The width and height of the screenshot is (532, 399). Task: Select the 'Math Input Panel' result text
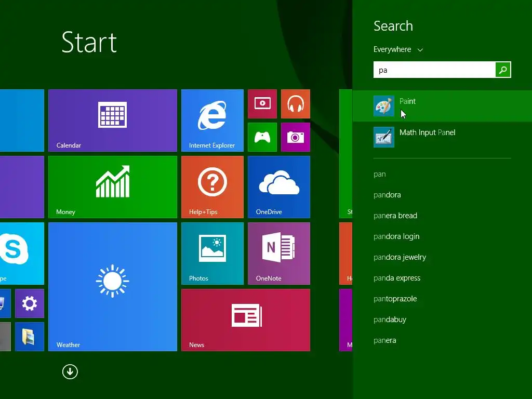click(427, 132)
